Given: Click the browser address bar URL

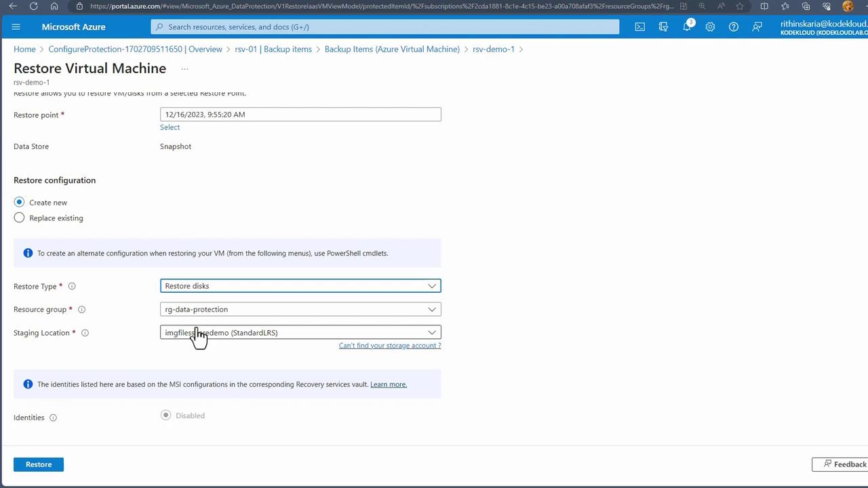Looking at the screenshot, I should coord(382,6).
